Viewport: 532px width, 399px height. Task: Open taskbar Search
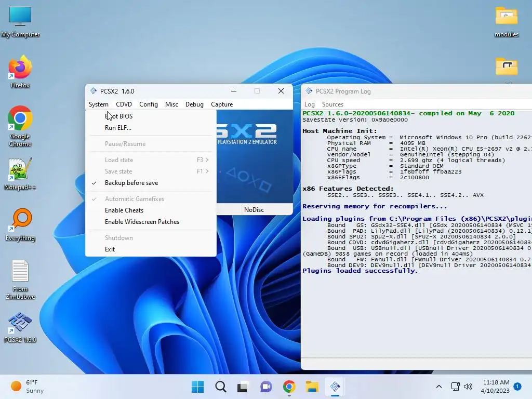tap(220, 387)
